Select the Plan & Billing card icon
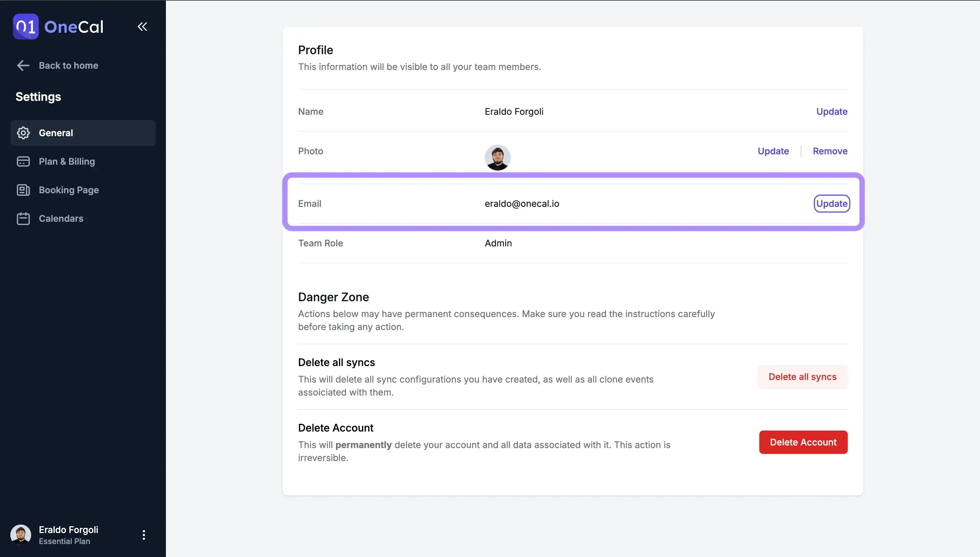This screenshot has width=980, height=557. coord(23,161)
